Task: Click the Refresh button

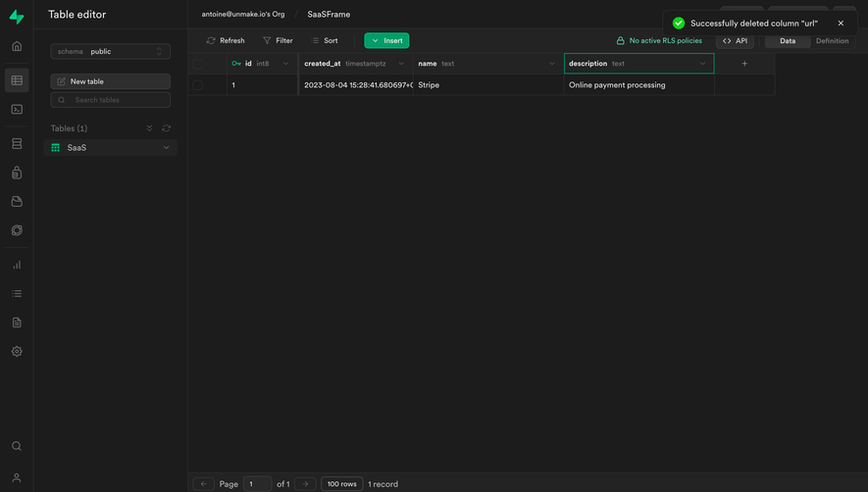Action: 226,40
